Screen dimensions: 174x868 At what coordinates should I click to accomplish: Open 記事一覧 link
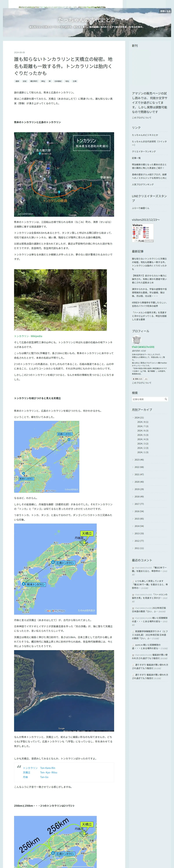(136, 158)
